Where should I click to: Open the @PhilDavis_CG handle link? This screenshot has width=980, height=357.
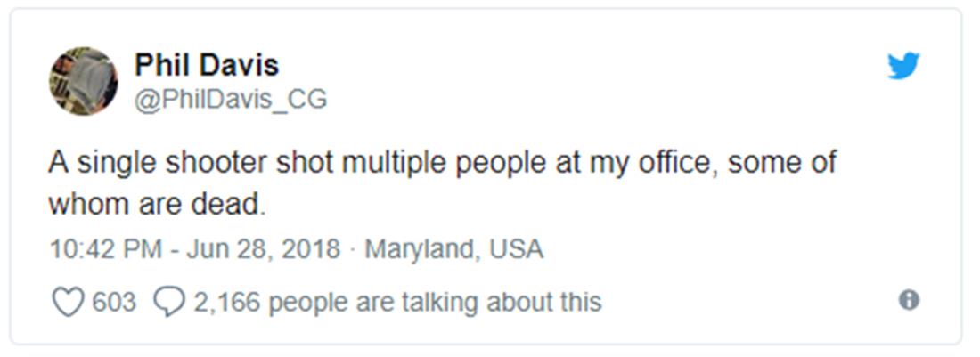point(231,99)
